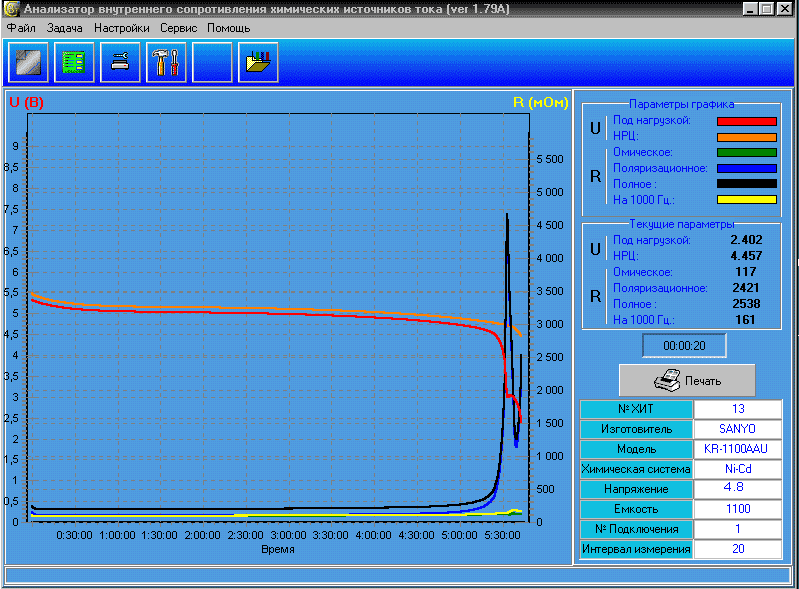This screenshot has width=799, height=589.
Task: Click the blank blue toolbar button
Action: 212,62
